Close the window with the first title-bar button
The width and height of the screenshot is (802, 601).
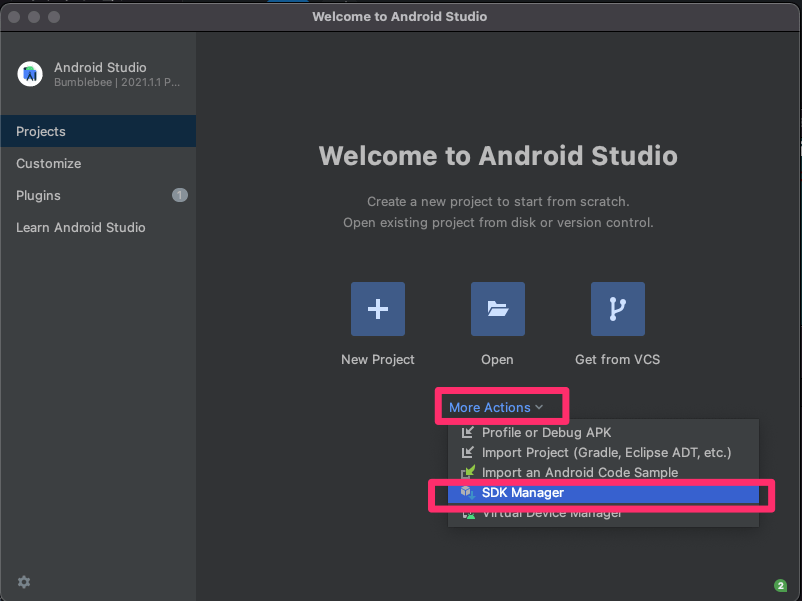tap(14, 17)
